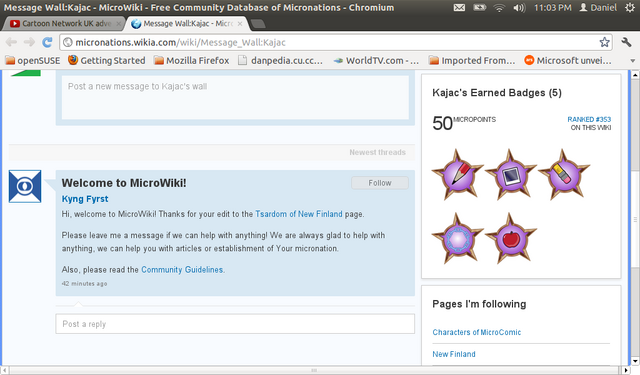
Task: Click the red apple badge
Action: coord(511,238)
